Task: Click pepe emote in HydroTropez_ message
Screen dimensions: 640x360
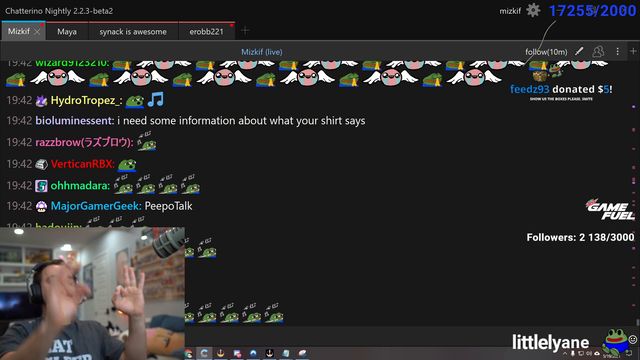Action: pyautogui.click(x=135, y=101)
